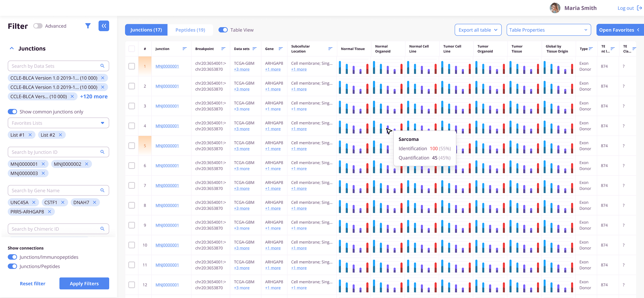Toggle the Advanced filter switch
Screen dimensions: 644x298
click(x=38, y=26)
